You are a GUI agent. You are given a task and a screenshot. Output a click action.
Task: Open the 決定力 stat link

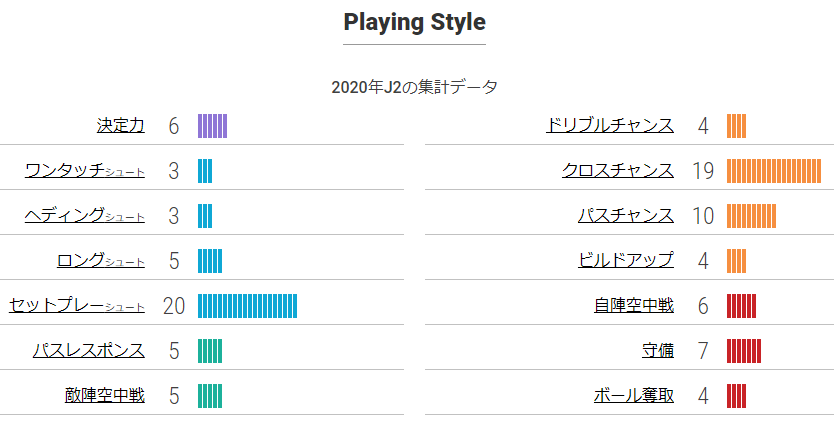[121, 126]
